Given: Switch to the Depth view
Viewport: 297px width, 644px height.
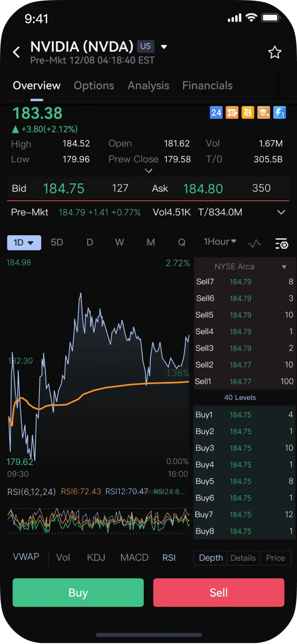Looking at the screenshot, I should coord(211,558).
